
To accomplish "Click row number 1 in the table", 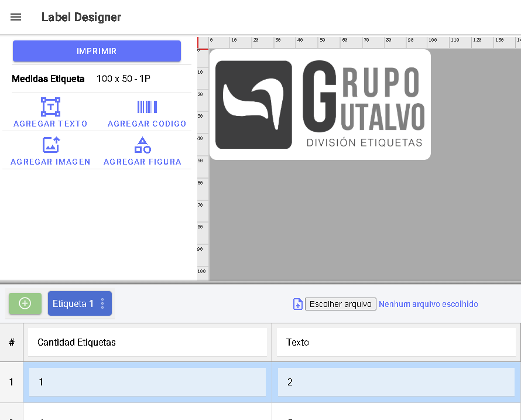I will point(11,382).
